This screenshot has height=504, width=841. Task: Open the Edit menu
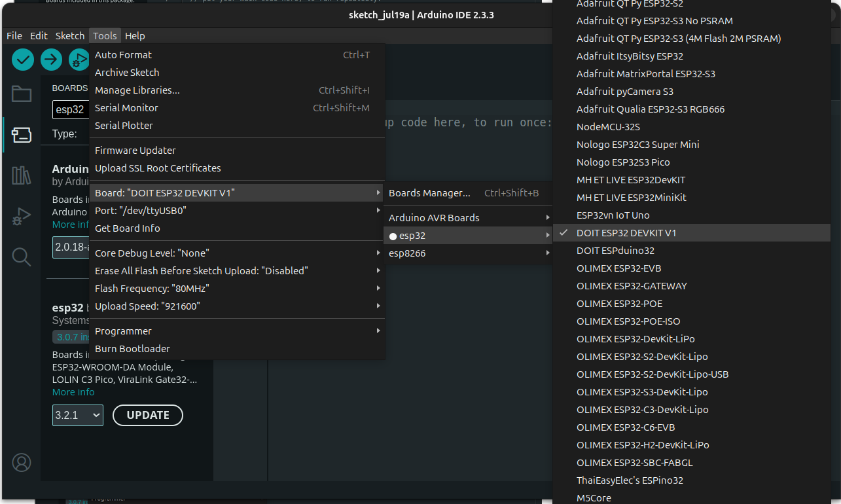pos(39,36)
